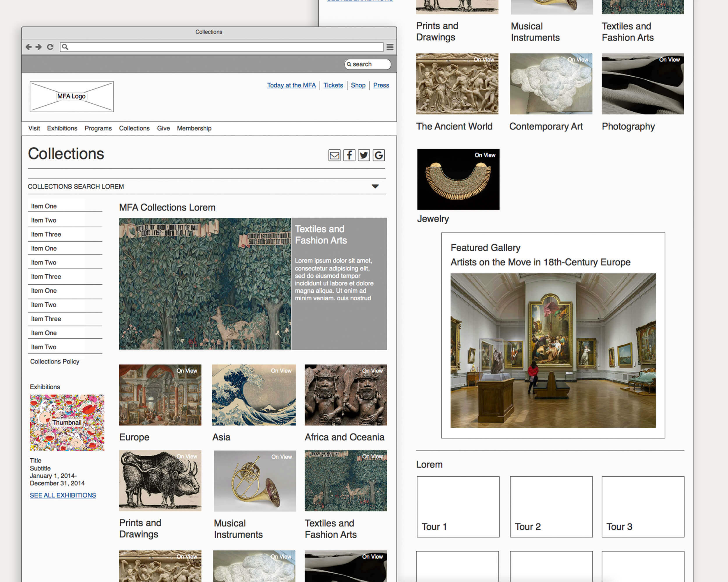Open the Collections nav menu
The width and height of the screenshot is (728, 582).
(135, 128)
